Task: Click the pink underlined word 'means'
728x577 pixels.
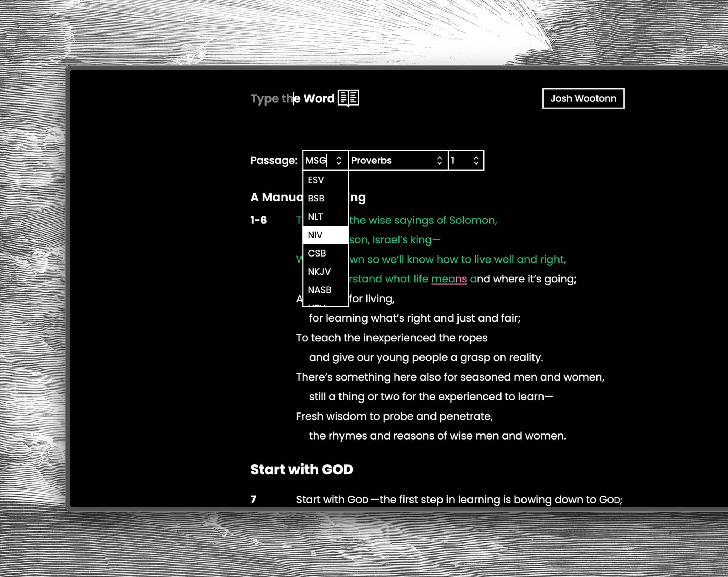Action: (449, 279)
